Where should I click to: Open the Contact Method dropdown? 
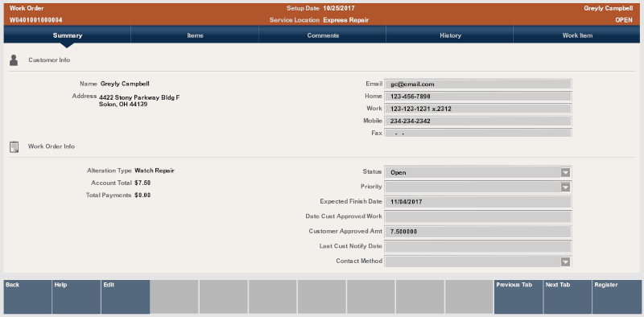click(565, 261)
